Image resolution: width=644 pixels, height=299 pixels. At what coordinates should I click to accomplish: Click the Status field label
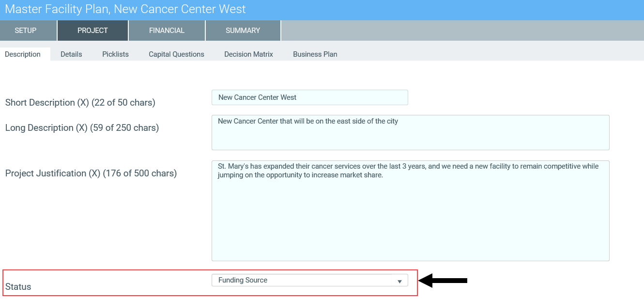pos(18,287)
